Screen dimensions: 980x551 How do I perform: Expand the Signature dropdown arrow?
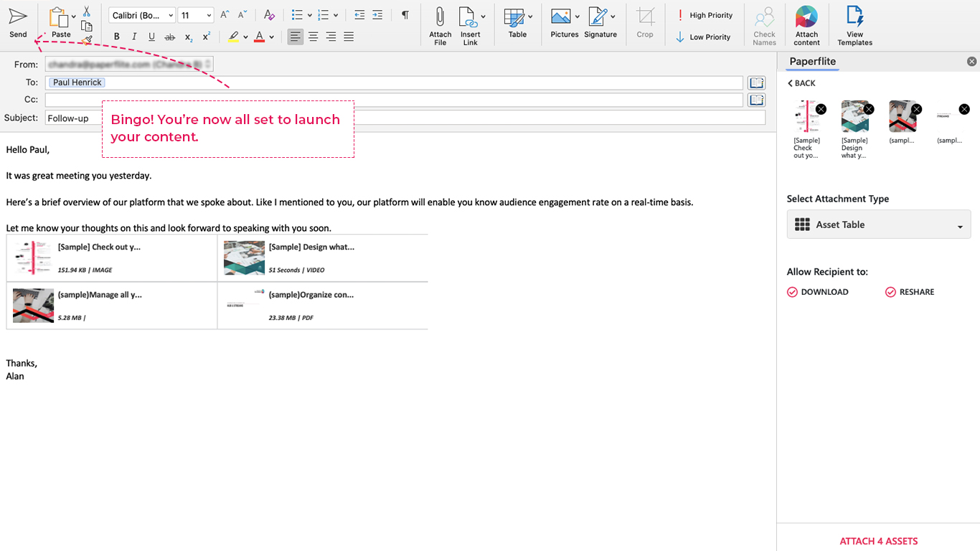pyautogui.click(x=613, y=17)
